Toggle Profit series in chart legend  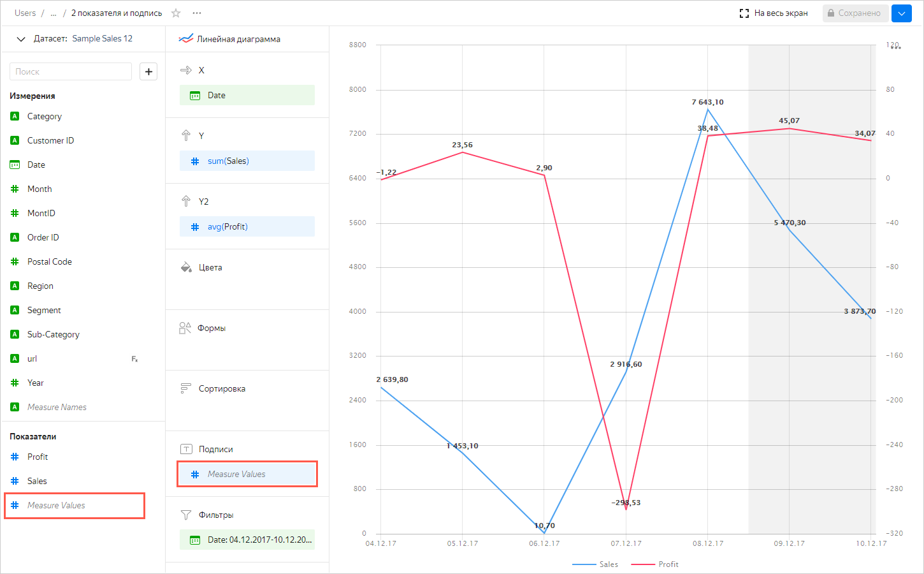pos(655,564)
